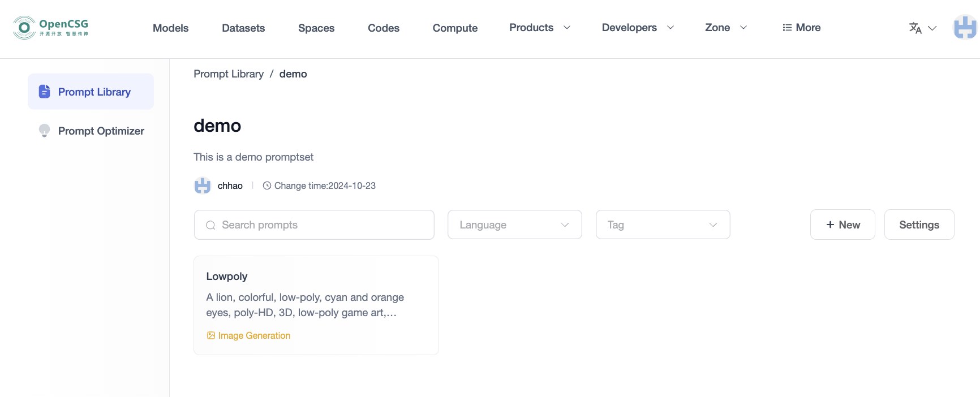This screenshot has width=980, height=397.
Task: Click the Prompt Library document icon
Action: pyautogui.click(x=44, y=92)
